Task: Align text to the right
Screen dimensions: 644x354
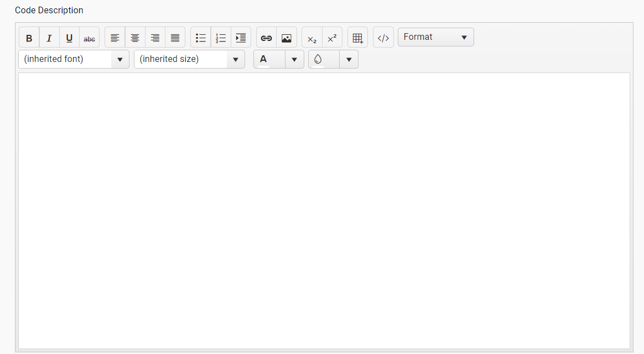Action: click(x=155, y=38)
